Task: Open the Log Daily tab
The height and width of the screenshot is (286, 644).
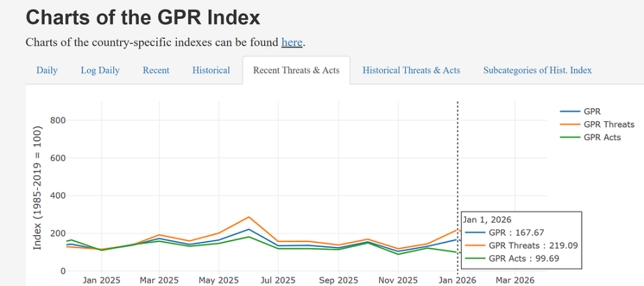Action: coord(100,70)
